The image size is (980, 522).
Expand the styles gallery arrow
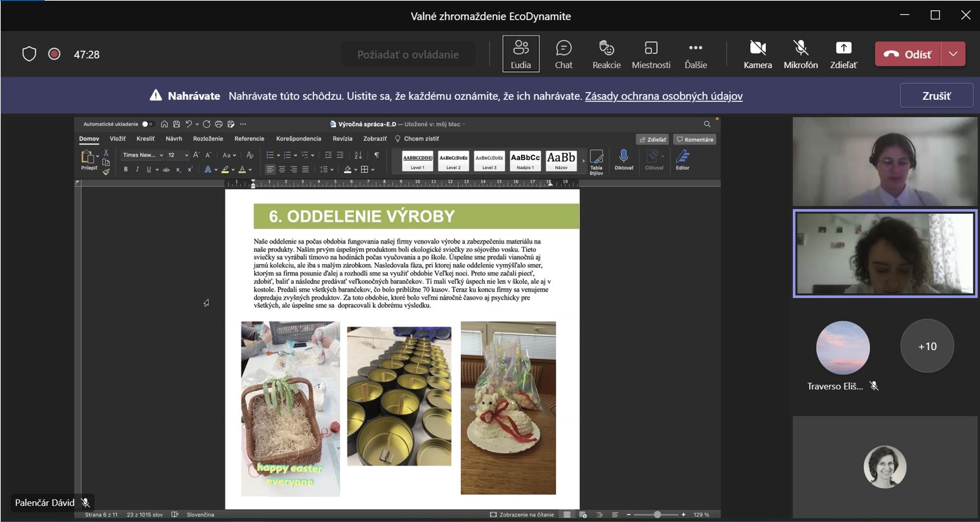coord(583,161)
